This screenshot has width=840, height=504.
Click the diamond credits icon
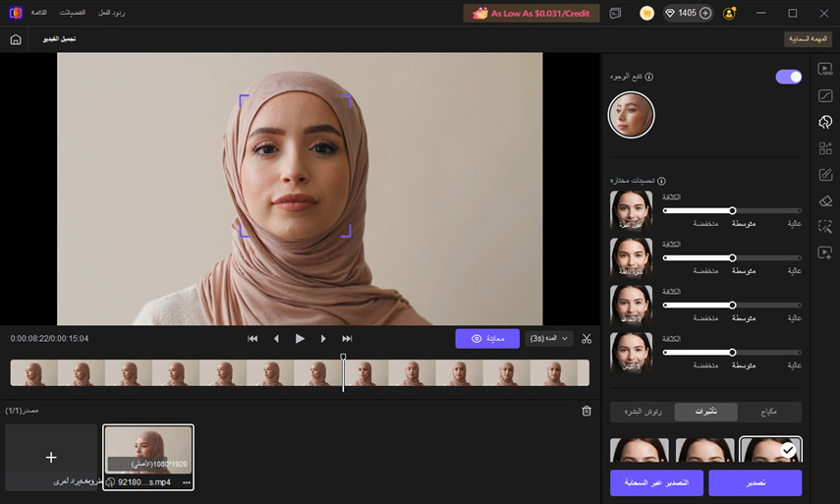pos(670,13)
